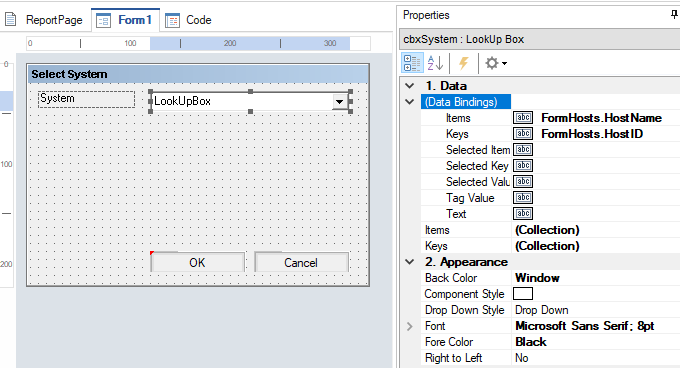This screenshot has height=368, width=680.
Task: Click the horizontal ruler above the form
Action: [198, 43]
